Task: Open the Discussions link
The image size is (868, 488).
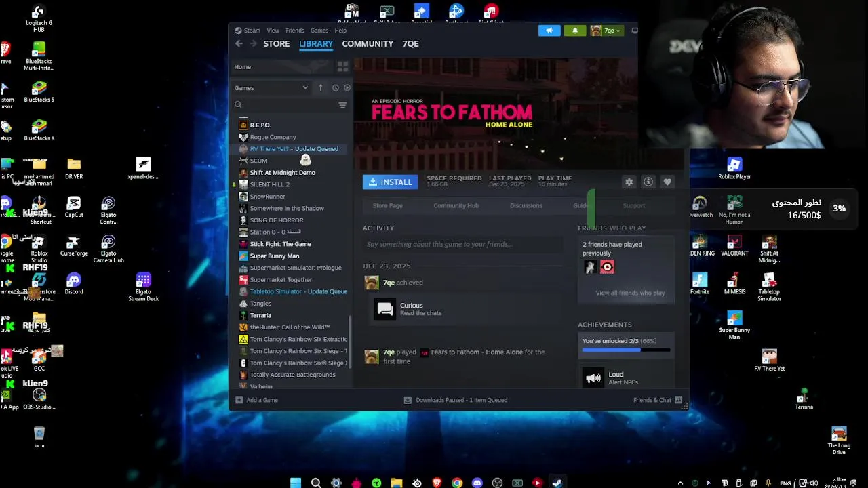Action: coord(526,205)
